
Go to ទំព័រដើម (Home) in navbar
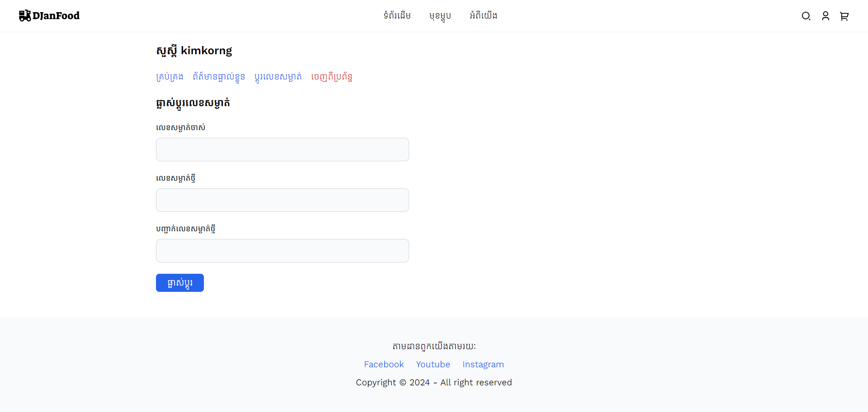click(397, 16)
